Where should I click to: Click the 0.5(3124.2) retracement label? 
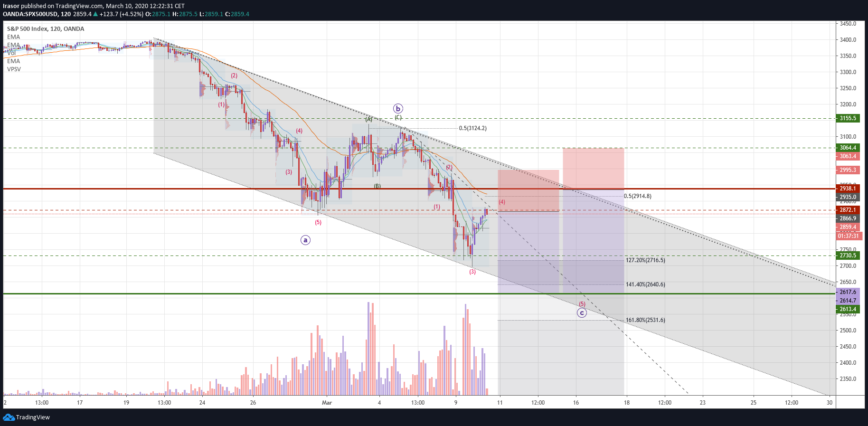tap(472, 128)
